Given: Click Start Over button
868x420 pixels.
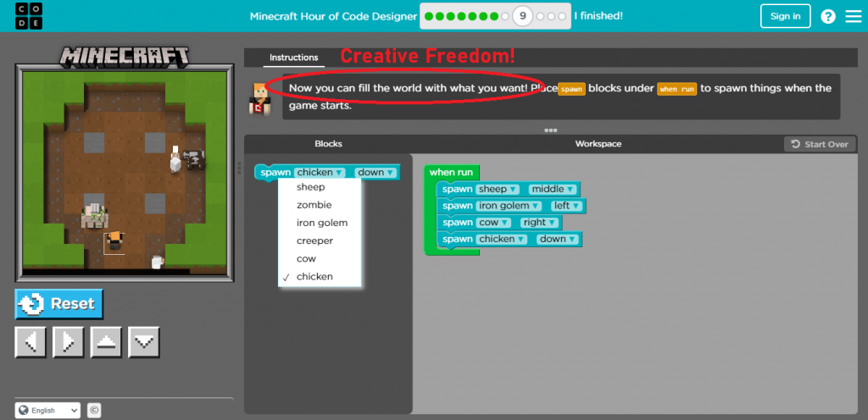Looking at the screenshot, I should (820, 144).
